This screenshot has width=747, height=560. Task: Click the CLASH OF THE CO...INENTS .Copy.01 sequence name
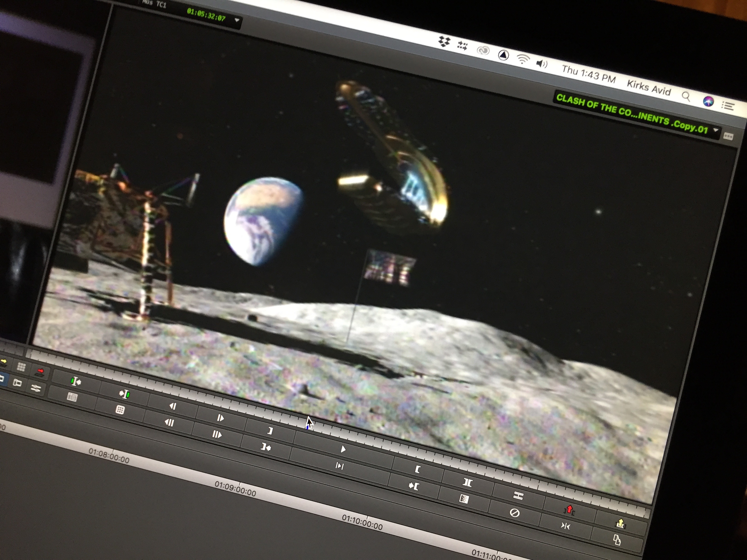coord(632,114)
